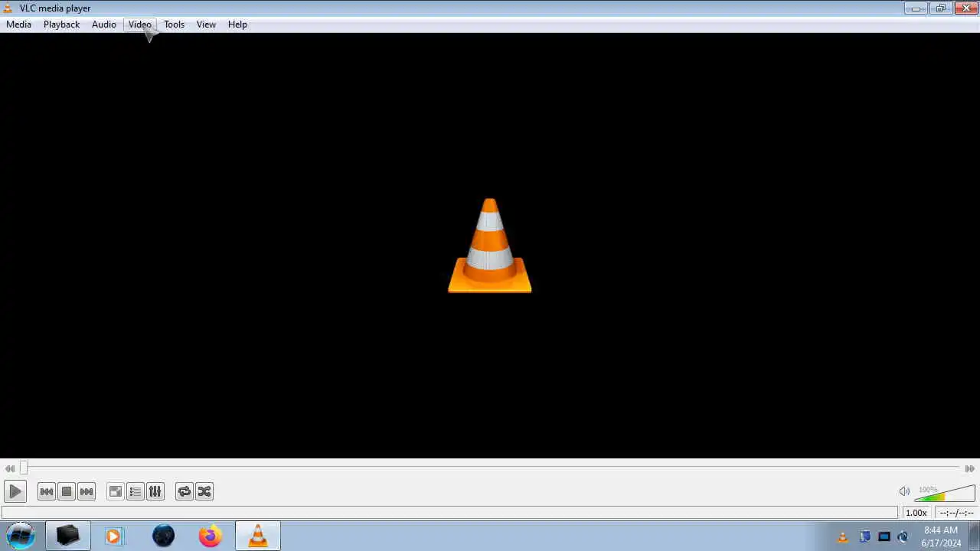Click the shield icon in system tray
The height and width of the screenshot is (551, 980).
pos(865,536)
